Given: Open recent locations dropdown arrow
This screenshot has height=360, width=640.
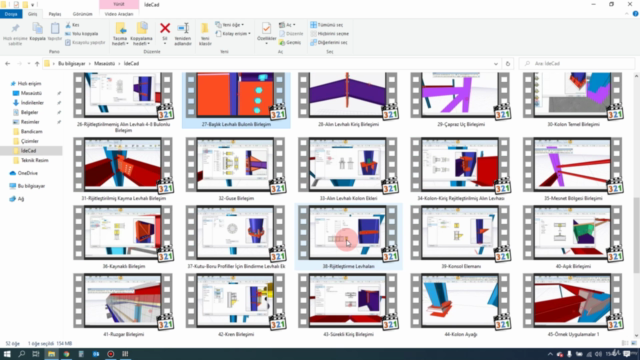Looking at the screenshot, I should point(29,64).
